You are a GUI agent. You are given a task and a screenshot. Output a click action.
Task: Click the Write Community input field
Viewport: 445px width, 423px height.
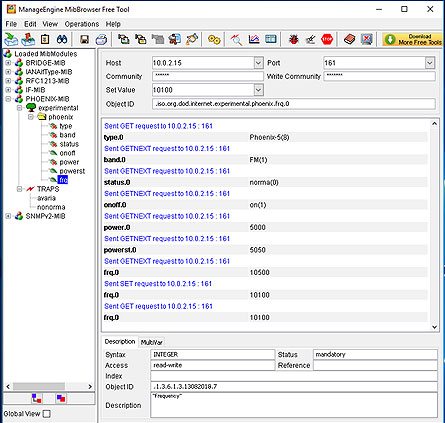(379, 76)
